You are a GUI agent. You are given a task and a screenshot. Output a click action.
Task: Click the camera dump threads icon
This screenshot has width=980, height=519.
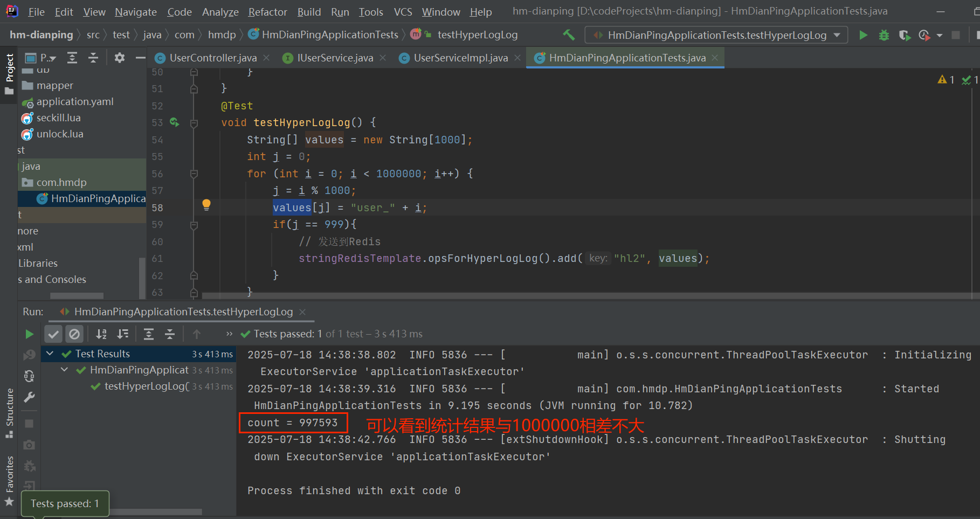[x=29, y=445]
